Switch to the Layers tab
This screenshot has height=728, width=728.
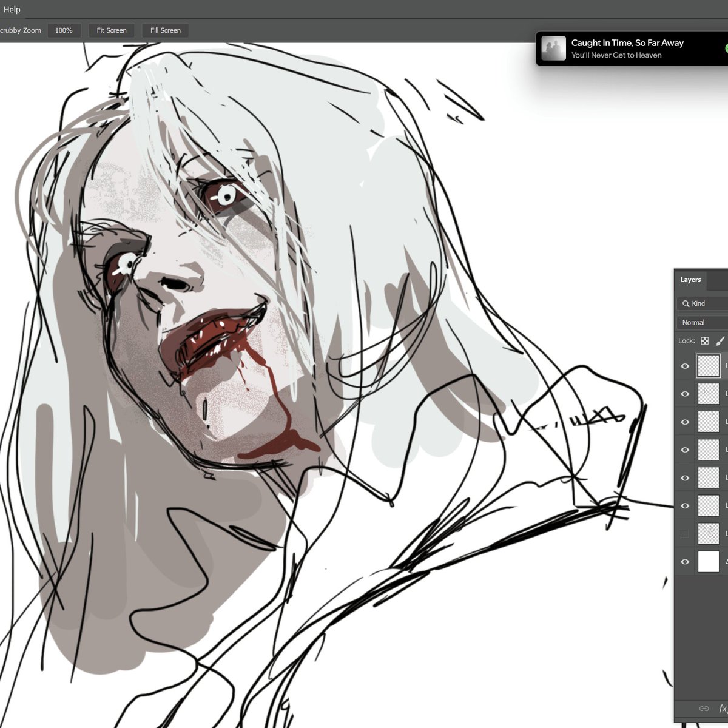690,280
